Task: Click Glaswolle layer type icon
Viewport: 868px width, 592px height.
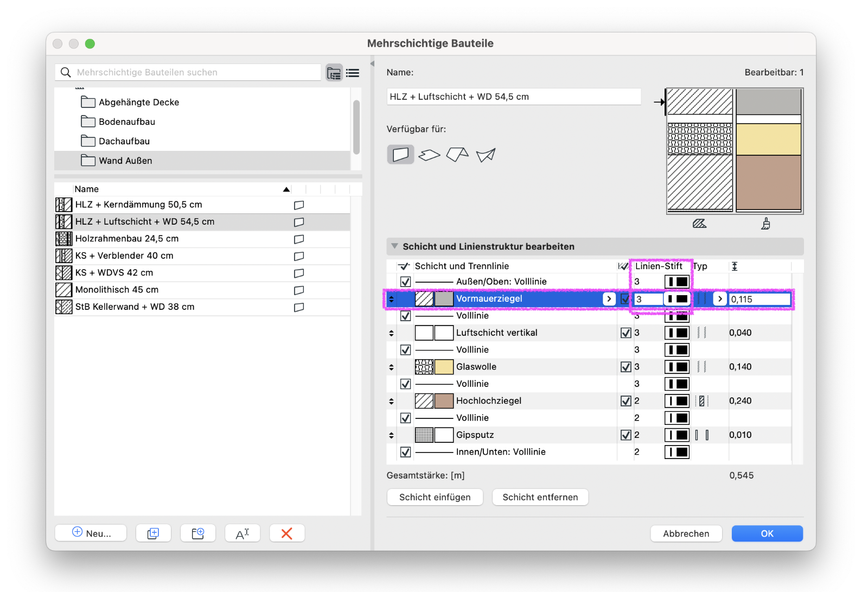Action: 702,367
